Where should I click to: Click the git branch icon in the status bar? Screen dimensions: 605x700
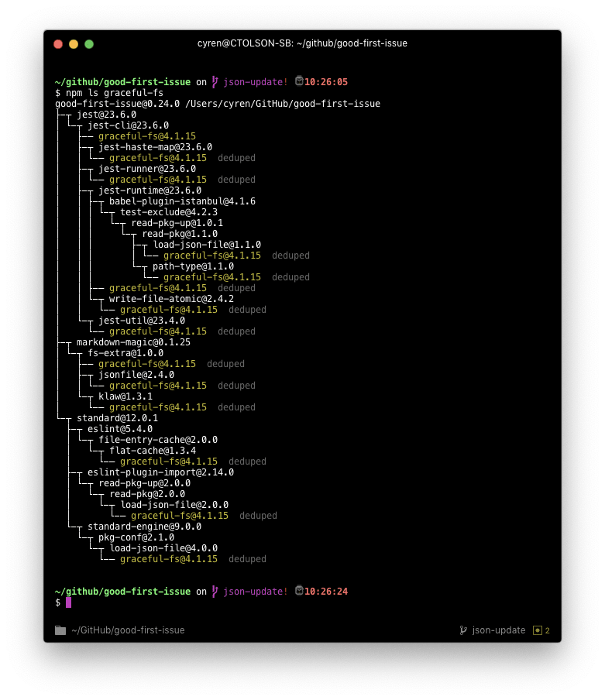click(463, 630)
